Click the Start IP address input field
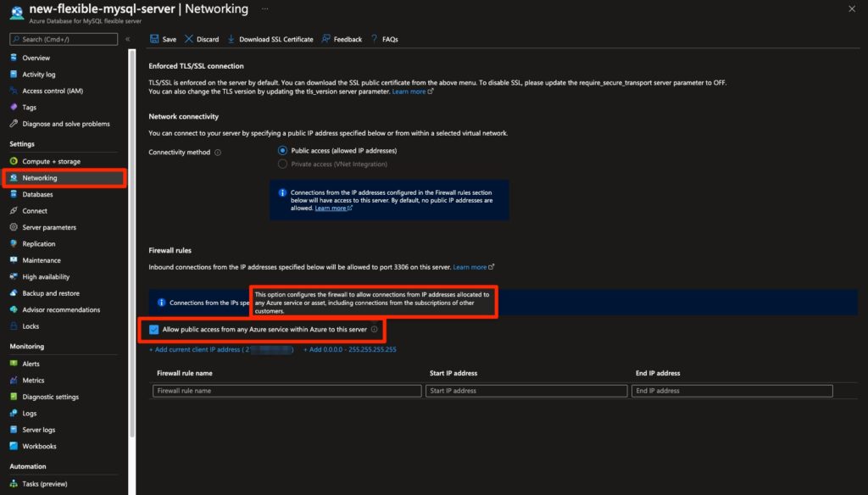The height and width of the screenshot is (495, 868). 526,391
